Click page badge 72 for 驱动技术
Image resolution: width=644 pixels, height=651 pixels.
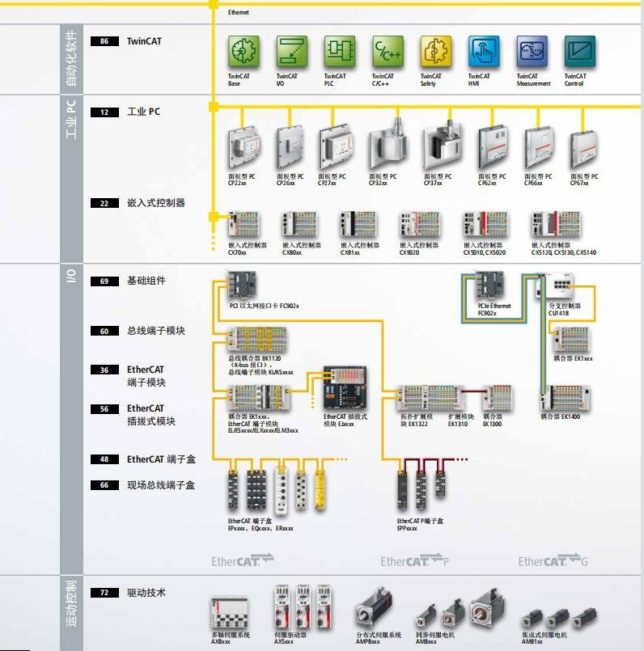click(x=104, y=593)
